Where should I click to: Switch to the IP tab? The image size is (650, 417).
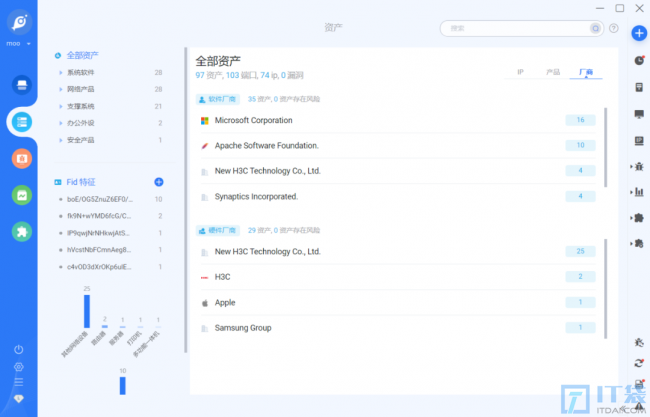(x=520, y=72)
